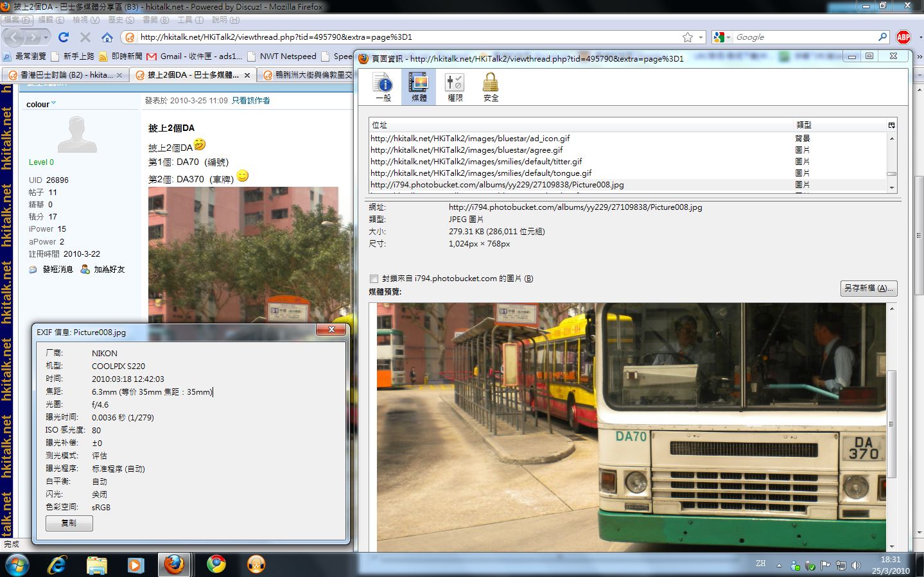
Task: Open the Windows Start orb
Action: (x=17, y=565)
